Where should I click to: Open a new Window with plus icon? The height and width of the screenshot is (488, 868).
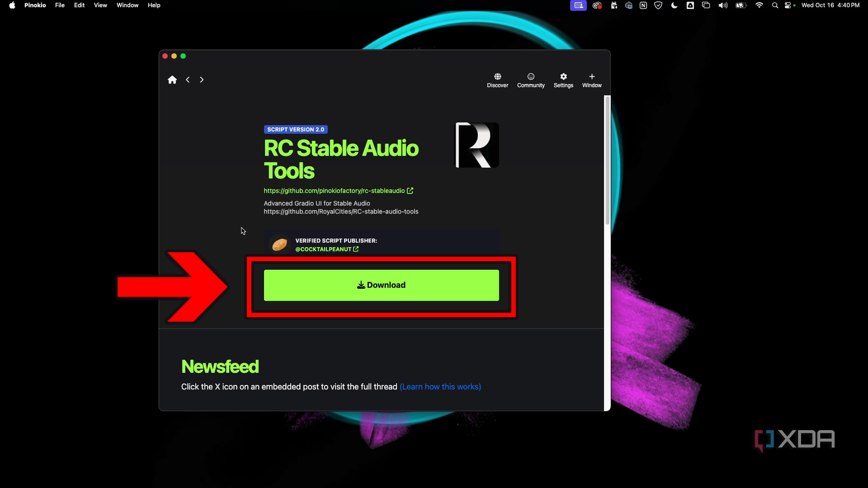[x=592, y=80]
